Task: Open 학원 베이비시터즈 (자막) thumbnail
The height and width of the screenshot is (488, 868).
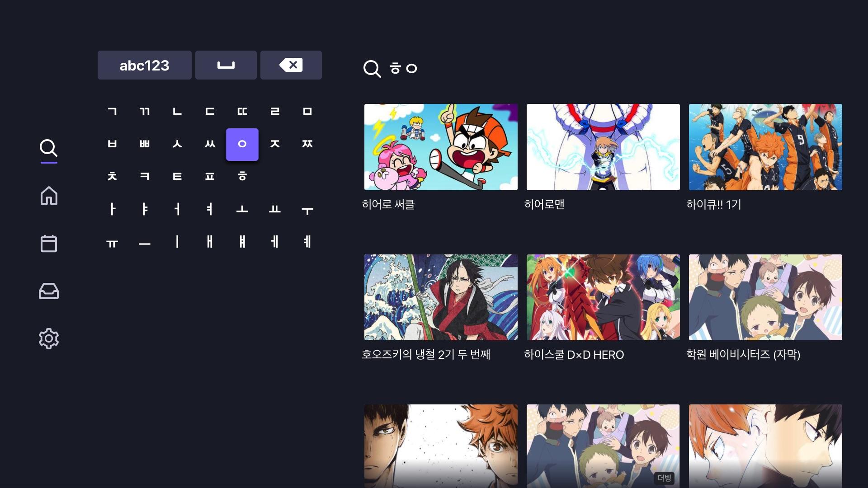Action: click(x=765, y=297)
